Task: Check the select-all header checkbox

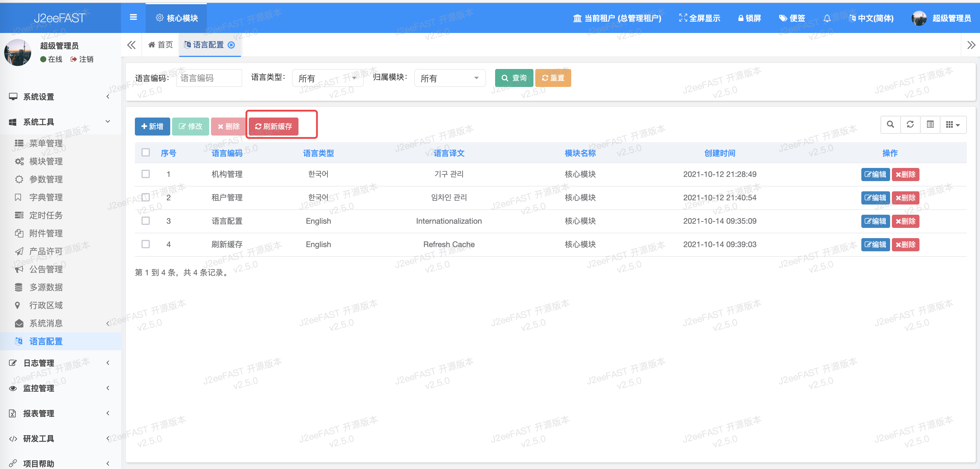Action: [145, 153]
